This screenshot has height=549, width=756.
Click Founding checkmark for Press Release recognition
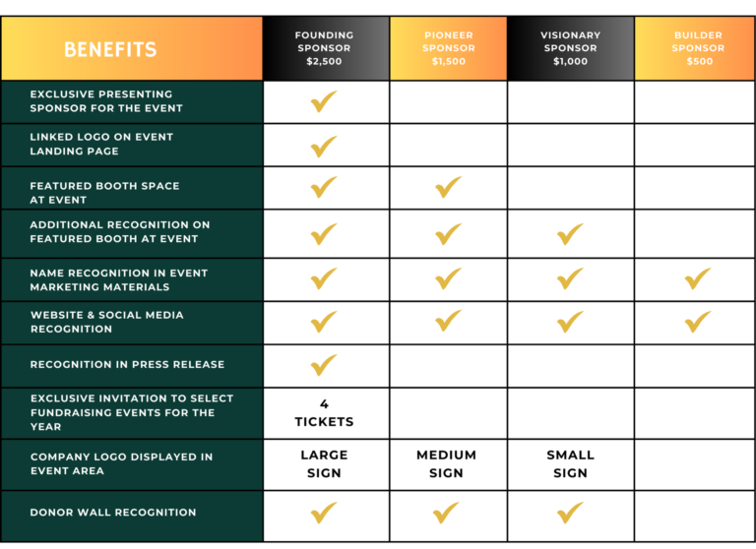324,365
